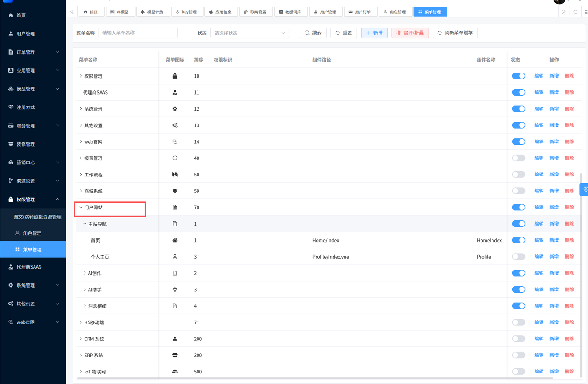Enable the 报表管理 status switch
Image resolution: width=588 pixels, height=384 pixels.
[518, 158]
